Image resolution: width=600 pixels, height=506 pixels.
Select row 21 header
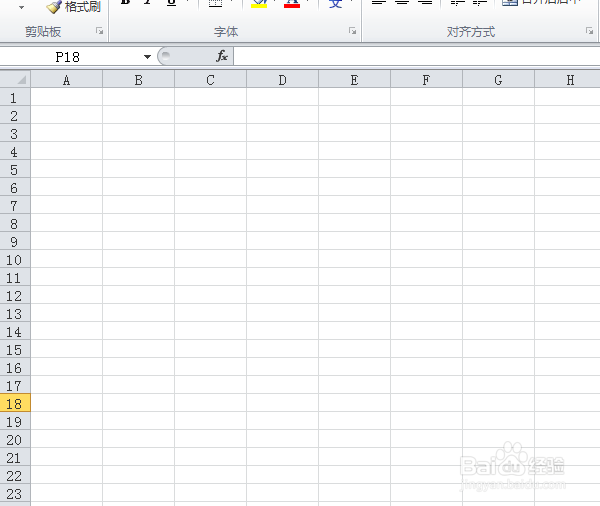15,457
